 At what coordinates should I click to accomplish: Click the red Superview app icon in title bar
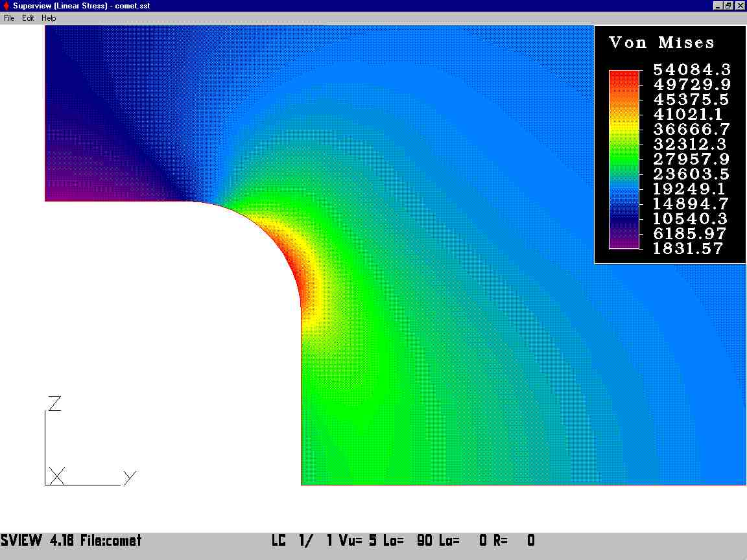tap(6, 6)
